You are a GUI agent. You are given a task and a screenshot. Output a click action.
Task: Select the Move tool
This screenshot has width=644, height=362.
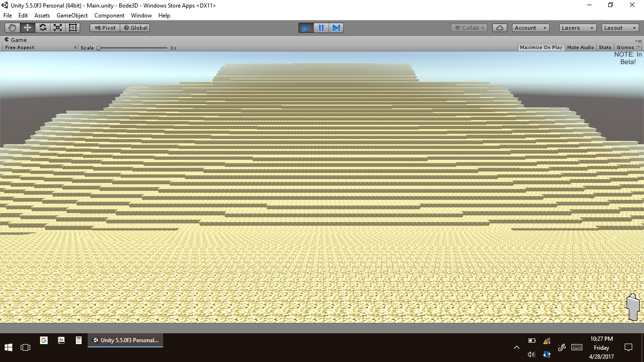pyautogui.click(x=27, y=28)
